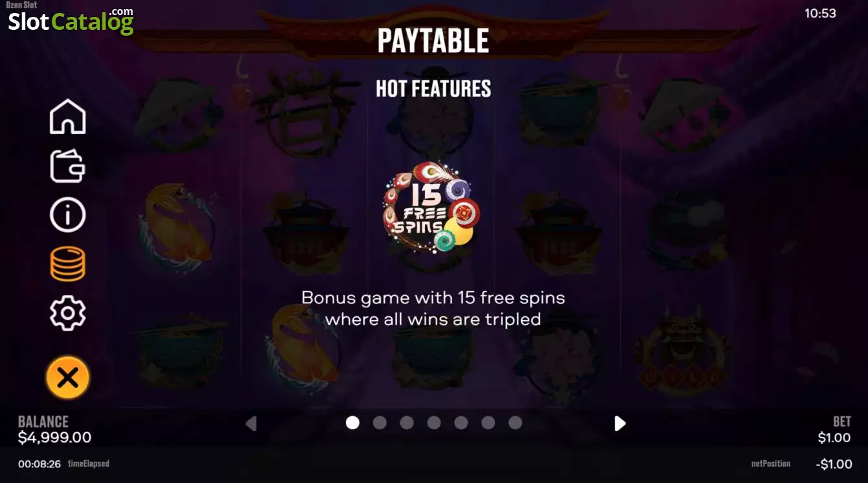Select the third paytable page dot
Viewport: 868px width, 483px height.
[407, 423]
